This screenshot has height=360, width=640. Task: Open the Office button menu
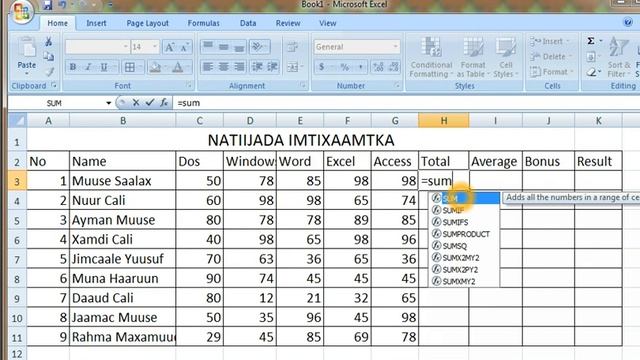tap(22, 11)
